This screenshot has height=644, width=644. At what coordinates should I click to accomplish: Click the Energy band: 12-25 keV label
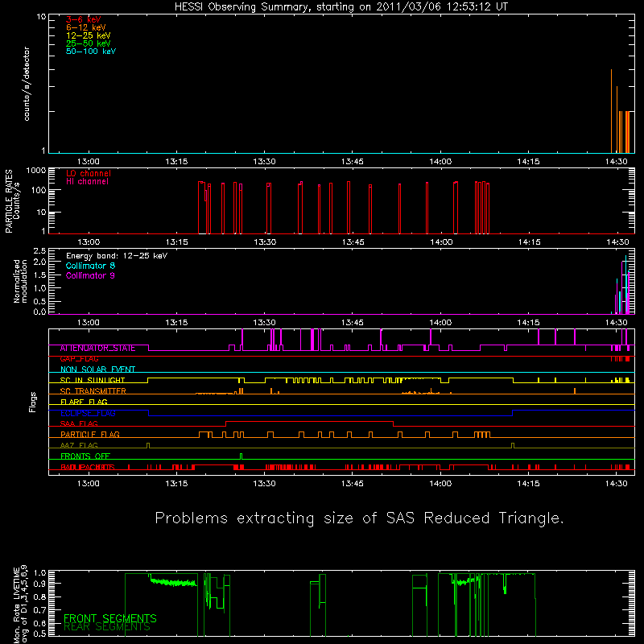click(117, 256)
